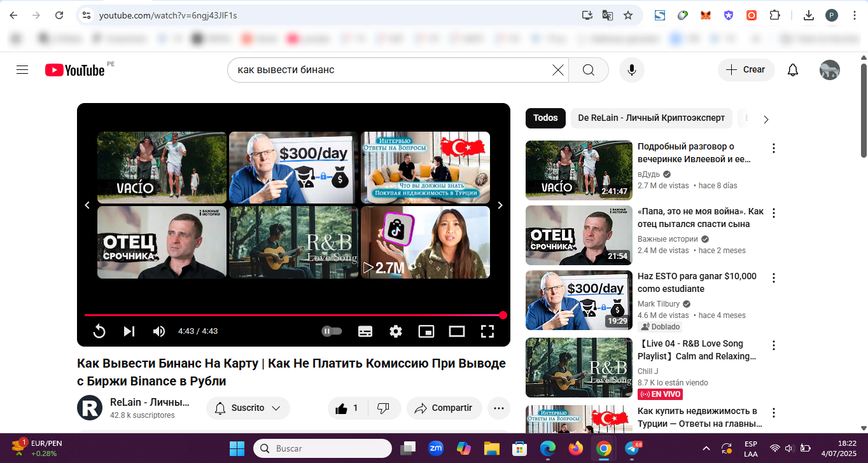Open the 2:41:47 вДудь sidebar thumbnail
The height and width of the screenshot is (463, 868).
point(579,170)
